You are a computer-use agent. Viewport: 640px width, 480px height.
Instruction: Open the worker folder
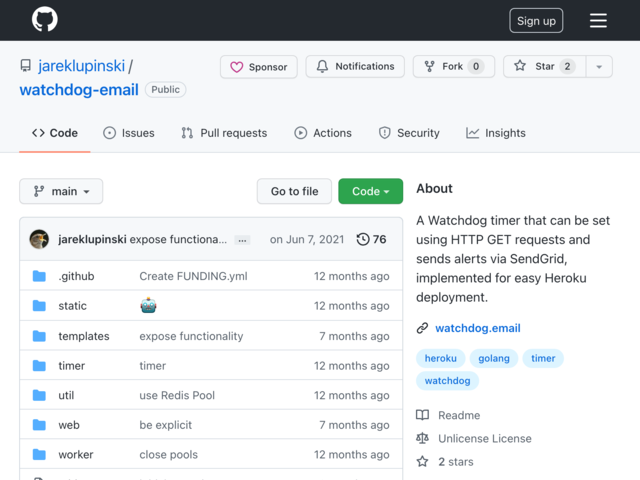click(x=76, y=455)
